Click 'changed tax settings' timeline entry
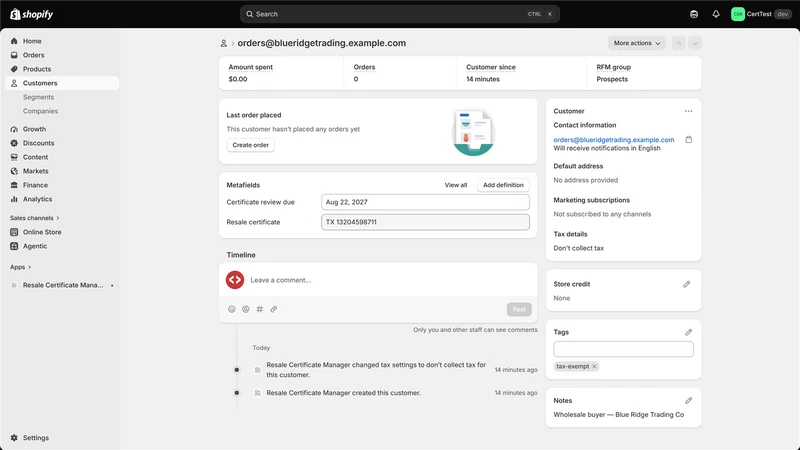The height and width of the screenshot is (450, 800). pos(376,370)
